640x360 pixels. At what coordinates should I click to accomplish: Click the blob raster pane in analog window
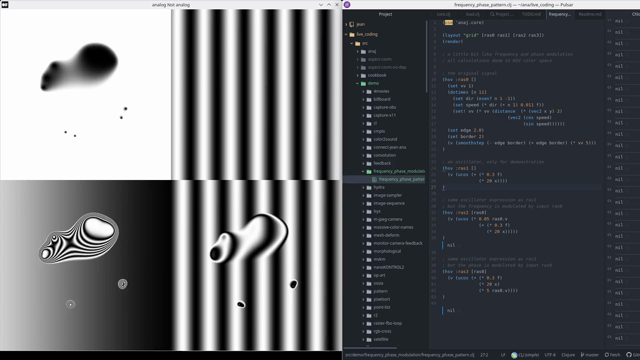(x=86, y=94)
